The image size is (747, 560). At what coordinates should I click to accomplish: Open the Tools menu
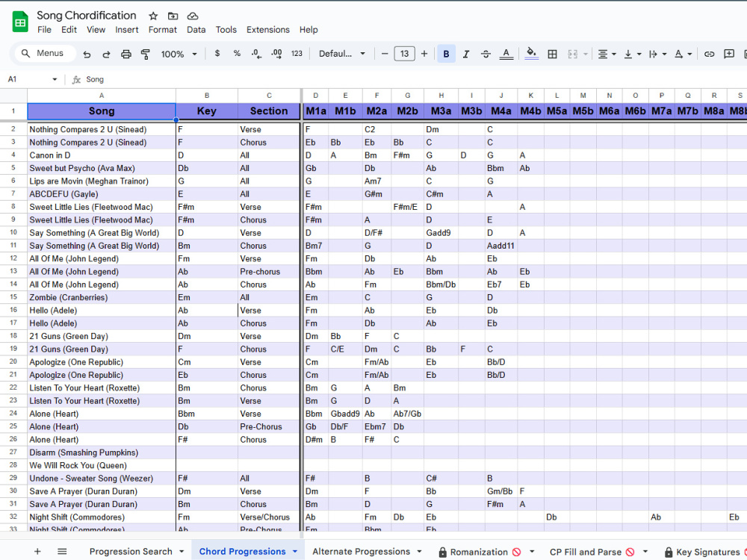click(x=226, y=30)
